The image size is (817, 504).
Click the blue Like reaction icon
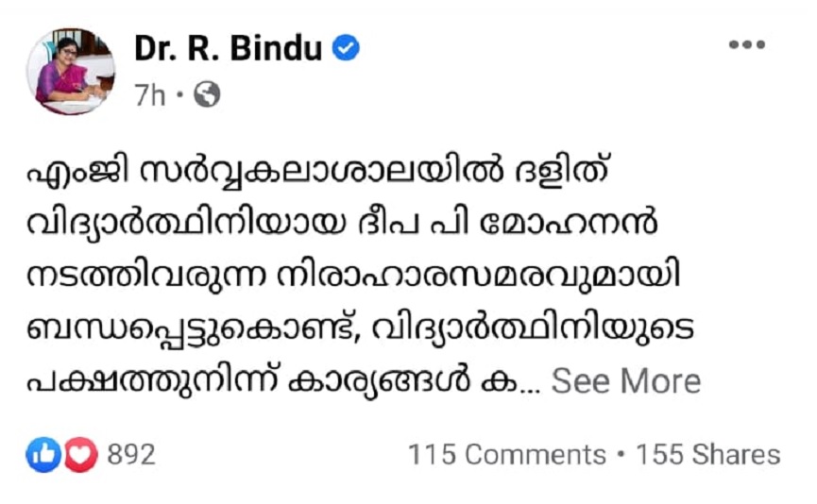[x=44, y=455]
